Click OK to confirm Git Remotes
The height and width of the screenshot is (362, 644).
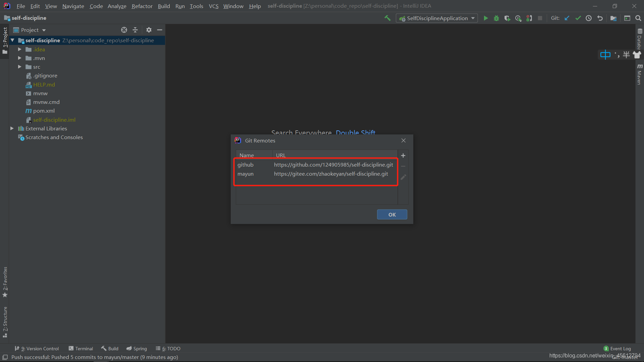click(x=392, y=215)
